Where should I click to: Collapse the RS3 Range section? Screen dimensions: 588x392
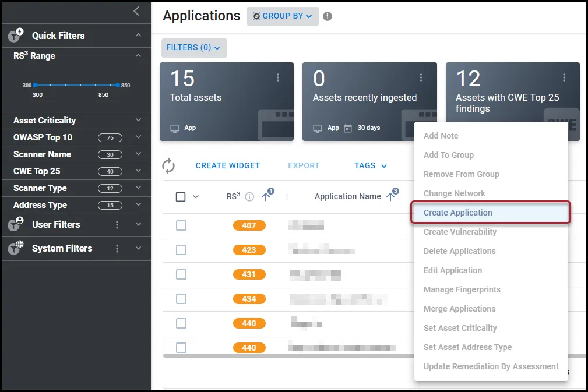pyautogui.click(x=138, y=55)
